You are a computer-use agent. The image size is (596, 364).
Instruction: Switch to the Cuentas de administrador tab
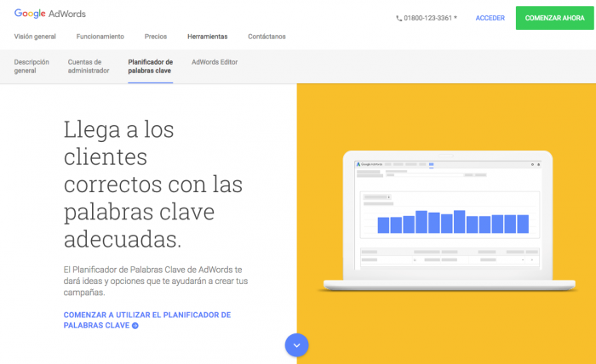[x=89, y=66]
